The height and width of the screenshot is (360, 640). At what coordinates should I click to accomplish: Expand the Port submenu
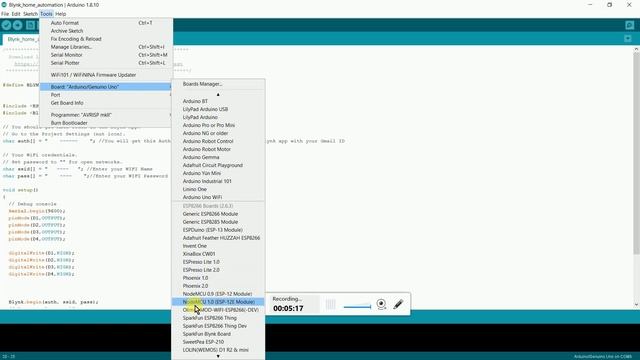pyautogui.click(x=106, y=95)
